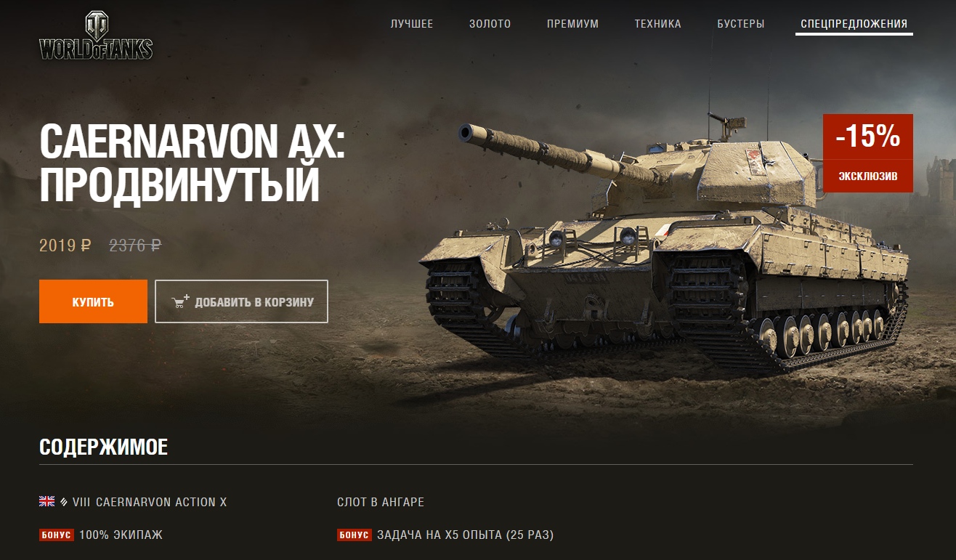Screen dimensions: 956x560
Task: Click the БОНУС badge near ЗАДАЧА НА Х5
Action: (x=355, y=535)
